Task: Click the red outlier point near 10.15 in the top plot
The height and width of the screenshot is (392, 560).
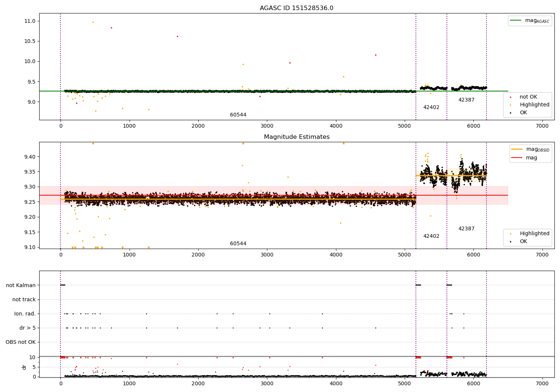Action: (376, 55)
